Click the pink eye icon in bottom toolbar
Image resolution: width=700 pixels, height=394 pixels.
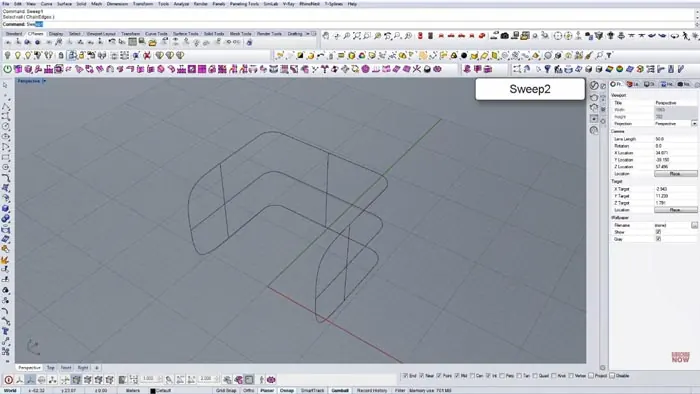[x=271, y=380]
